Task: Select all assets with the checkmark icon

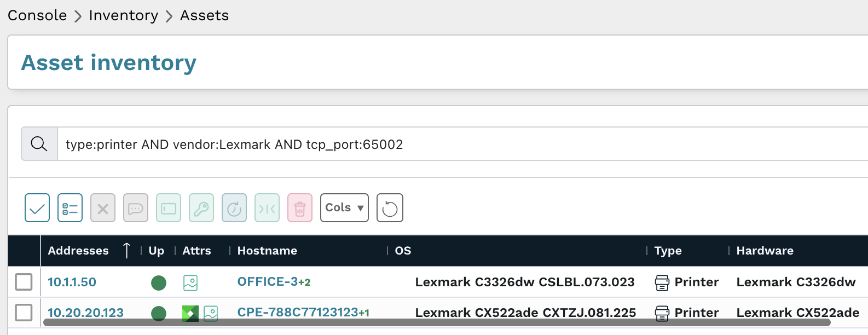Action: click(37, 207)
